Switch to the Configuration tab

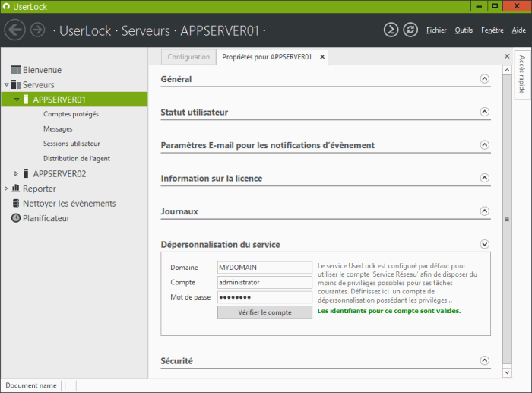point(188,57)
